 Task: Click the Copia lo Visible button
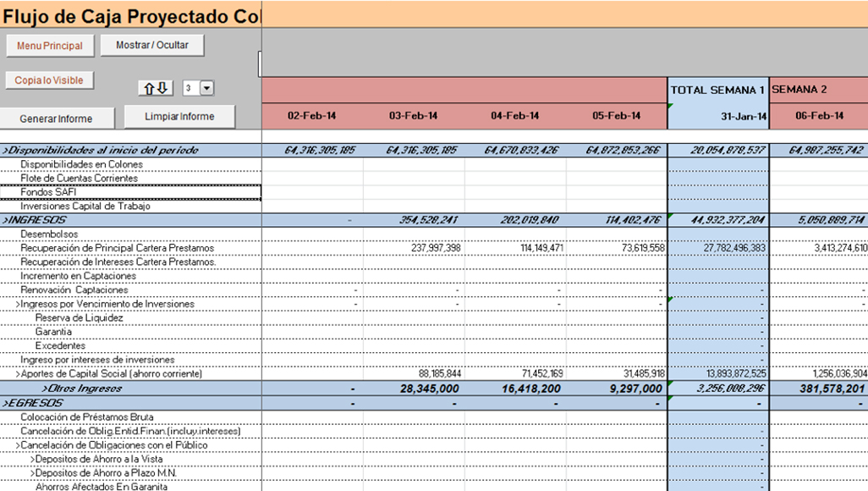pyautogui.click(x=49, y=80)
